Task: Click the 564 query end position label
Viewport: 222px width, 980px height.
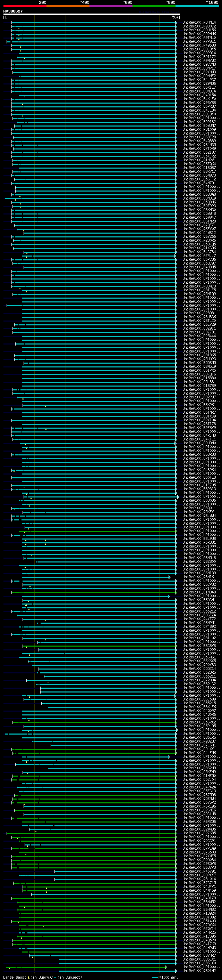Action: (175, 17)
